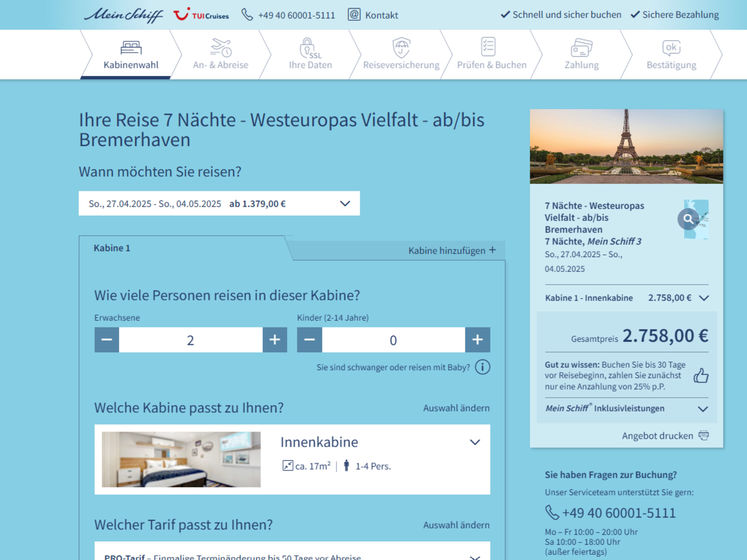Open the travel date dropdown
This screenshot has width=747, height=560.
click(219, 204)
